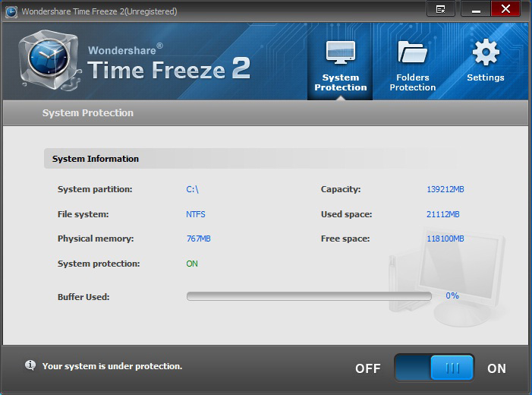Select the 21112MB used space value
The image size is (532, 395).
(442, 214)
